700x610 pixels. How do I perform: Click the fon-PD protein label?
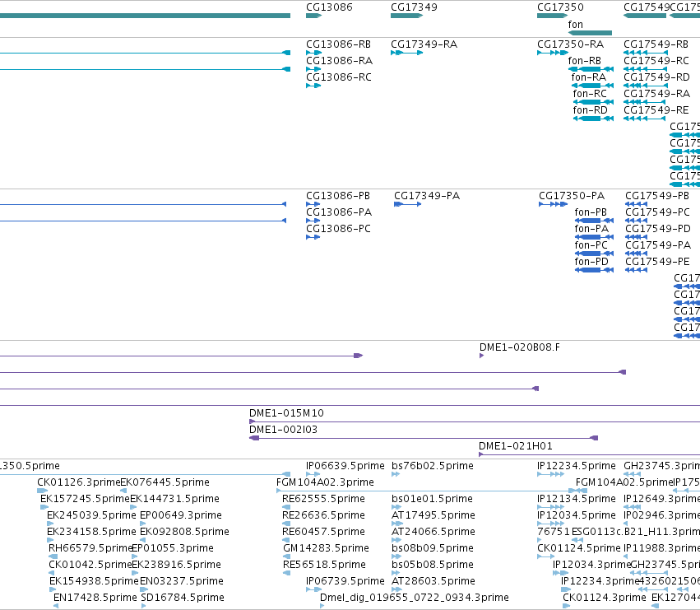(591, 262)
